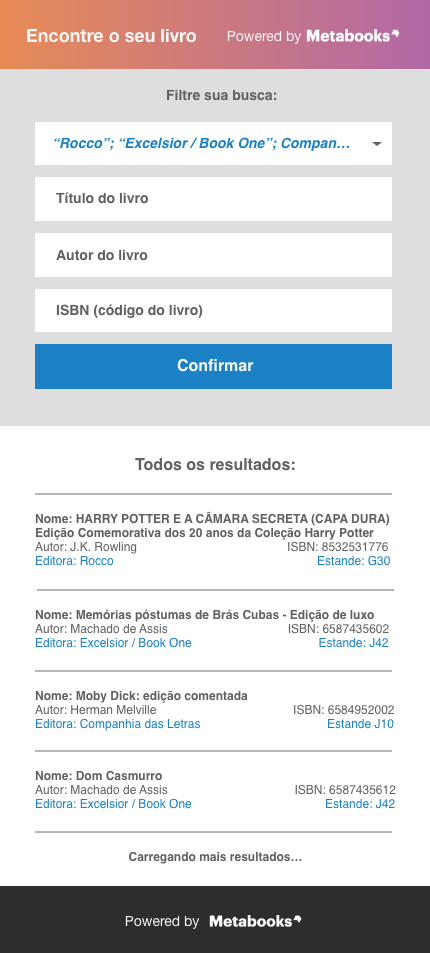Click the Estande: G30 link
This screenshot has width=430, height=953.
353,561
